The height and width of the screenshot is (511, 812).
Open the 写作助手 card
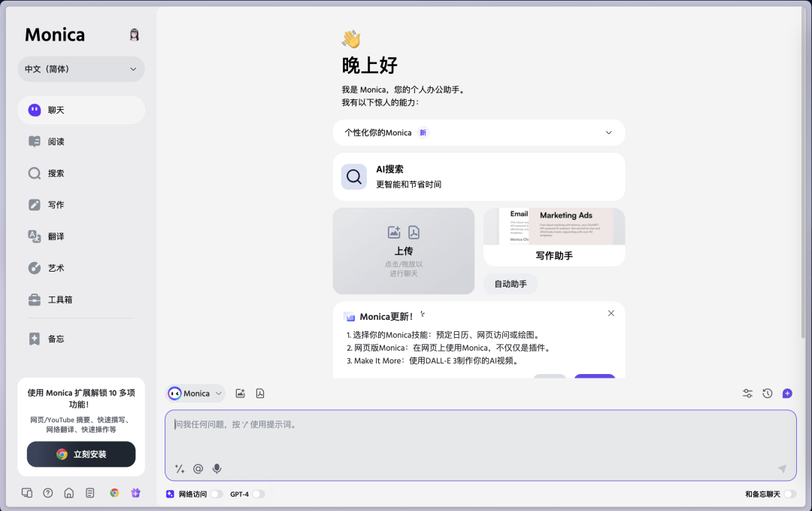click(x=554, y=237)
